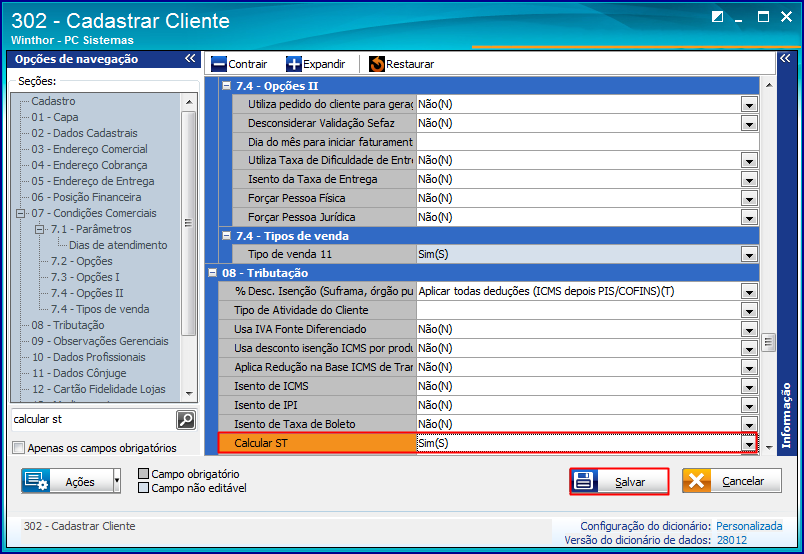Open Forçar Pessoa Jurídica dropdown
The image size is (804, 554).
749,217
